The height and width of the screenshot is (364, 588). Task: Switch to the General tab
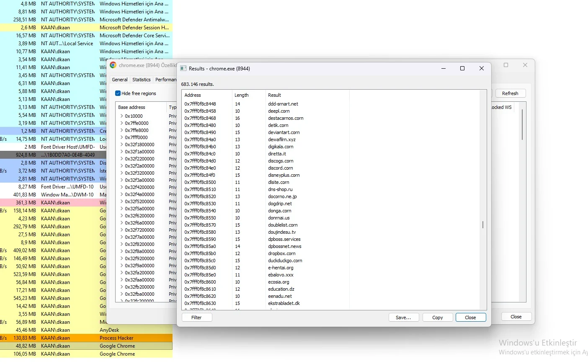120,80
